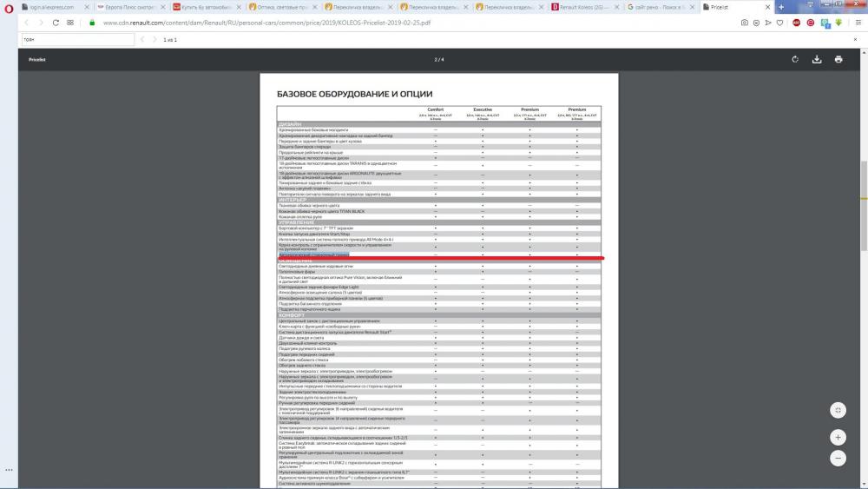Download the Pricelist PDF
868x489 pixels.
(817, 59)
